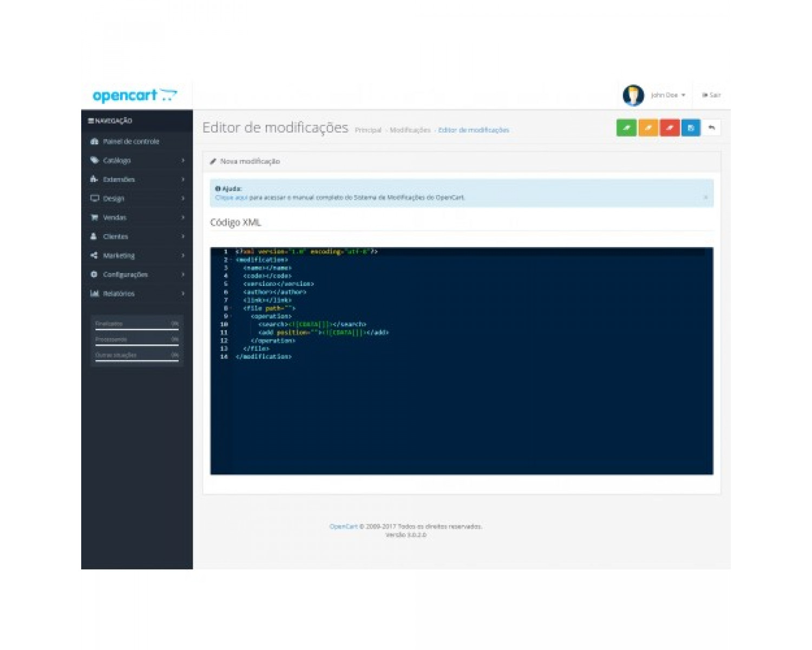
Task: Dismiss the Ajuda notice with the ×
Action: pos(705,197)
